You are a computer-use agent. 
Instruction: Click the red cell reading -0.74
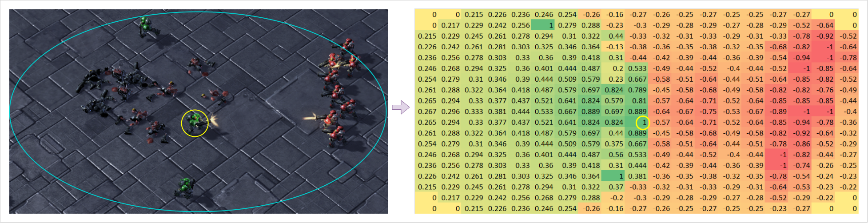[800, 165]
